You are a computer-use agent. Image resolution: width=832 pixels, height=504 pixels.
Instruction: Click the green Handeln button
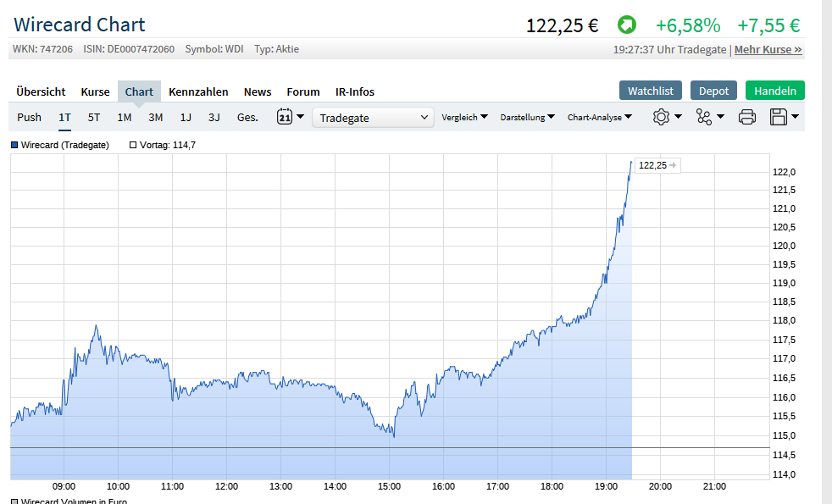pyautogui.click(x=775, y=91)
